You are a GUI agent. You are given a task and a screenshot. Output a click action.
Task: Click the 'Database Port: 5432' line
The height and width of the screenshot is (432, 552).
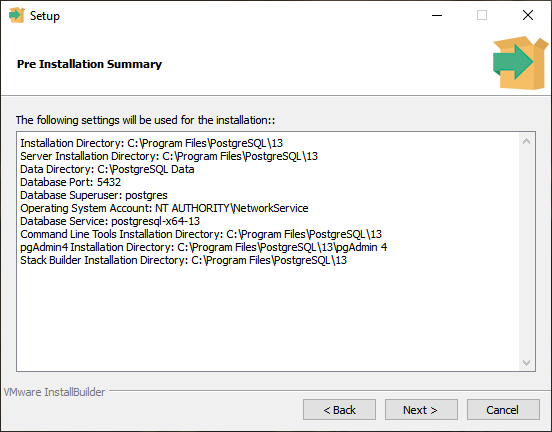pos(70,182)
